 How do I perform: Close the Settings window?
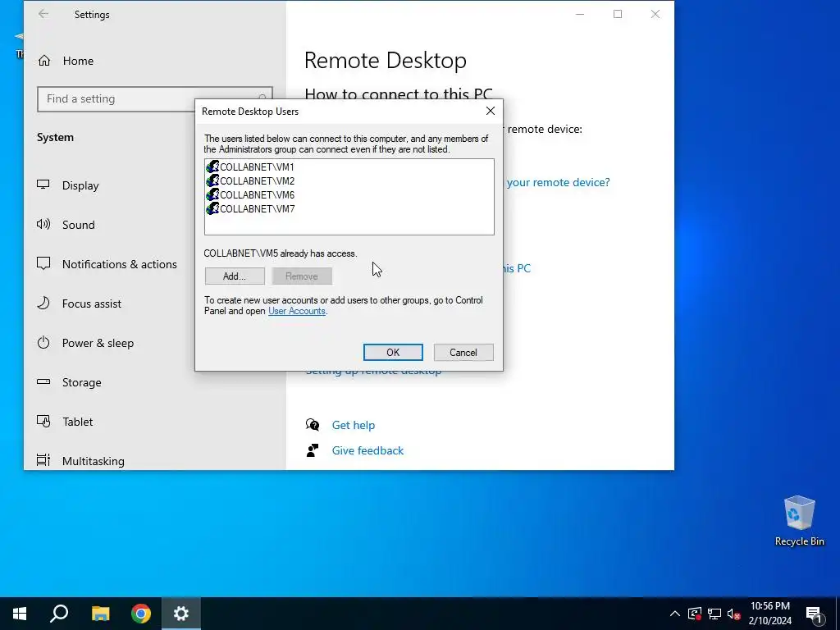pyautogui.click(x=655, y=15)
